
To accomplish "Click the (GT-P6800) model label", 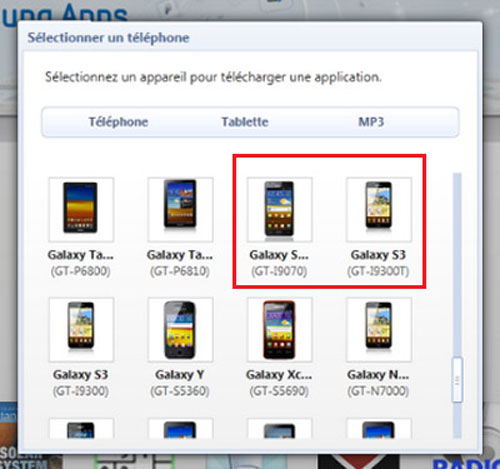I will tap(81, 271).
